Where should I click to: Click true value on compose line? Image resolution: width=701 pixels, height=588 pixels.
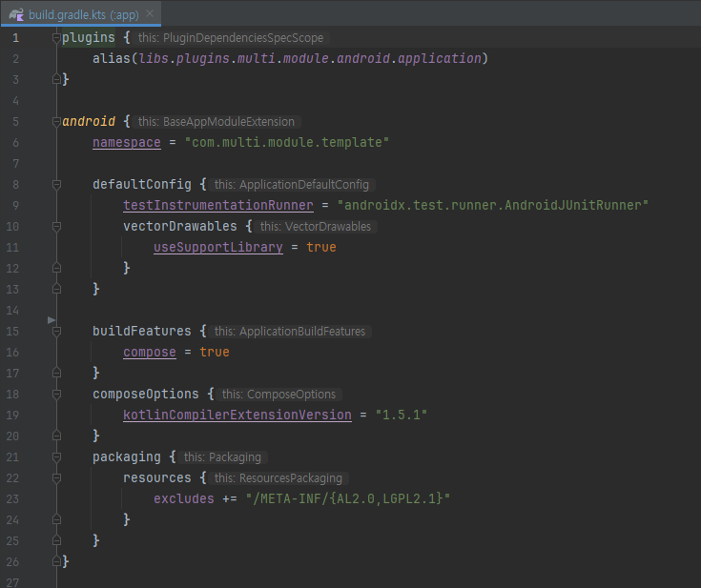tap(215, 352)
